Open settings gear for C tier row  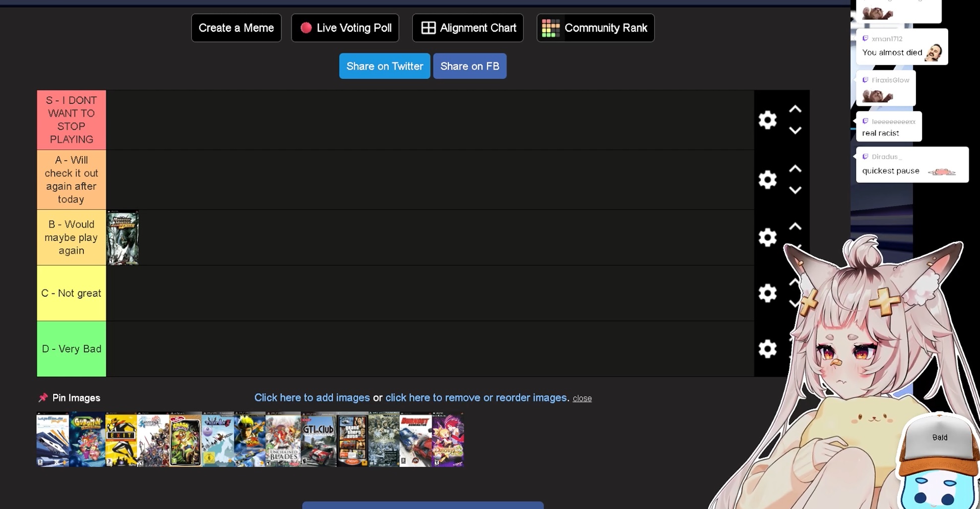tap(767, 293)
